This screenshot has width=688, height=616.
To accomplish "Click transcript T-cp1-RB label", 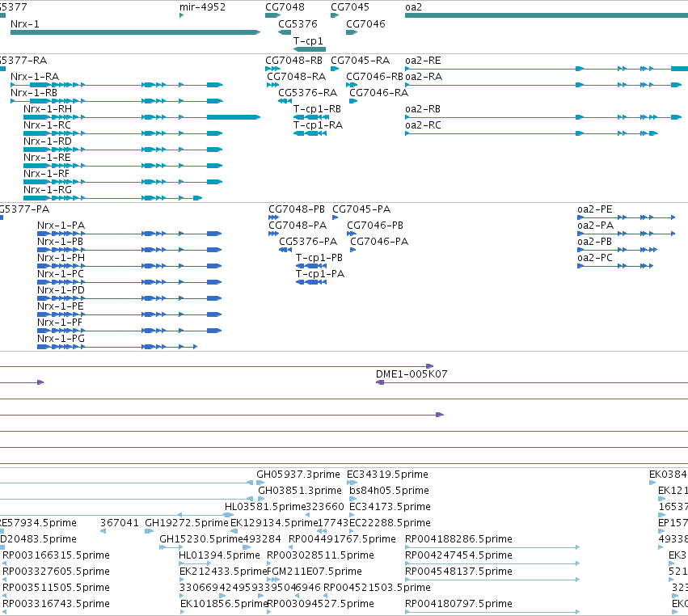I will pos(317,109).
